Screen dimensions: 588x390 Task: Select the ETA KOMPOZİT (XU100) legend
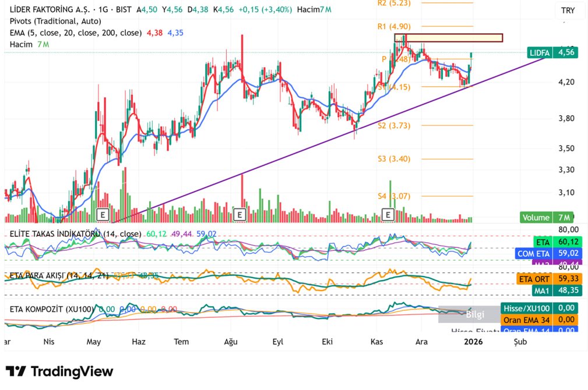51,309
